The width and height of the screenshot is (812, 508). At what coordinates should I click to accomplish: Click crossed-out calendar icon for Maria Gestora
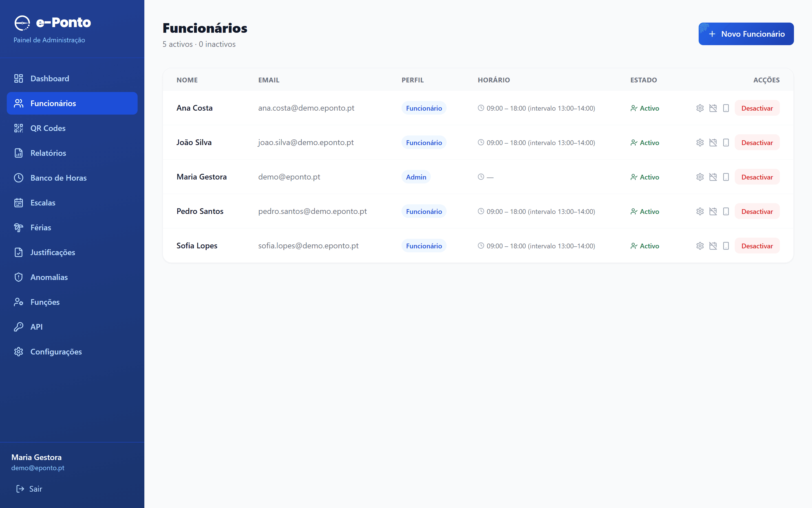tap(713, 177)
